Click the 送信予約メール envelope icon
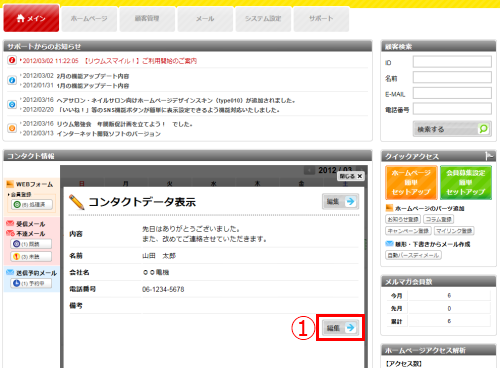Viewport: 500px width, 368px height. [10, 272]
